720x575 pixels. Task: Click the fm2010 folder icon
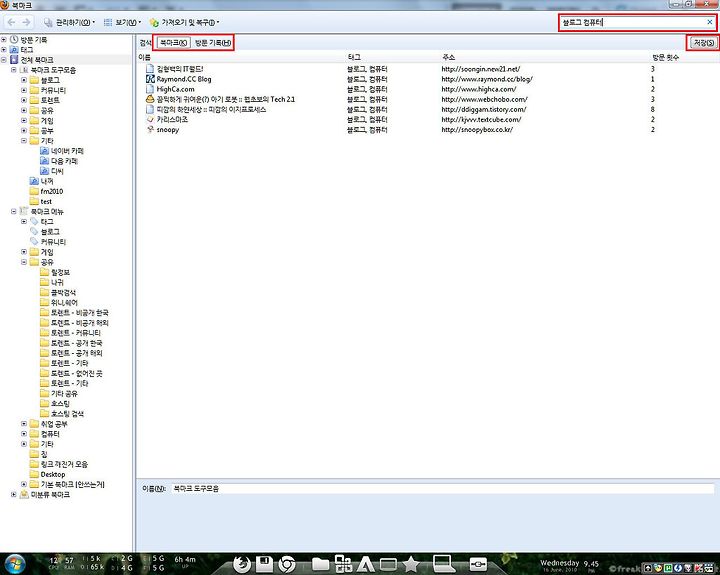34,191
